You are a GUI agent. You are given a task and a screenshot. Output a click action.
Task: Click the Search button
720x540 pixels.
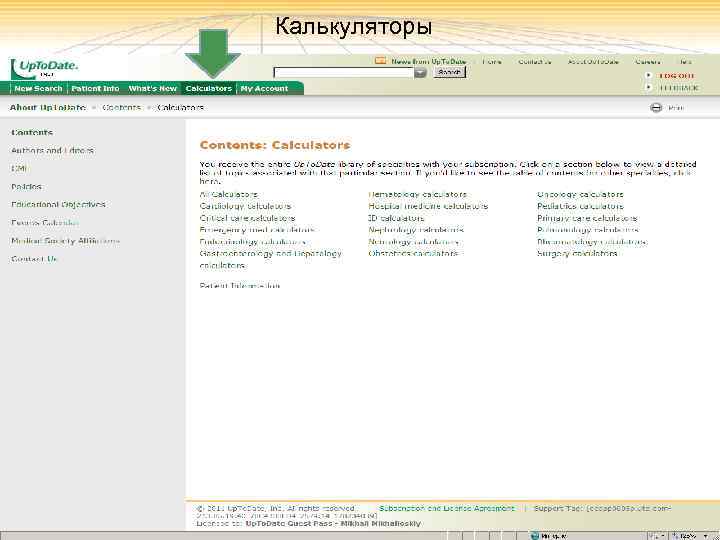tap(449, 72)
